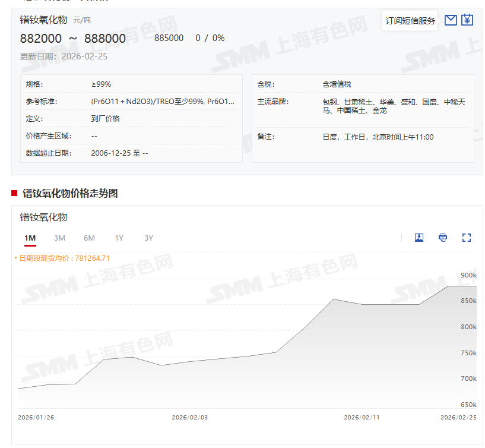Click the truncated 参考标准 value text
This screenshot has width=485, height=448.
pos(163,102)
